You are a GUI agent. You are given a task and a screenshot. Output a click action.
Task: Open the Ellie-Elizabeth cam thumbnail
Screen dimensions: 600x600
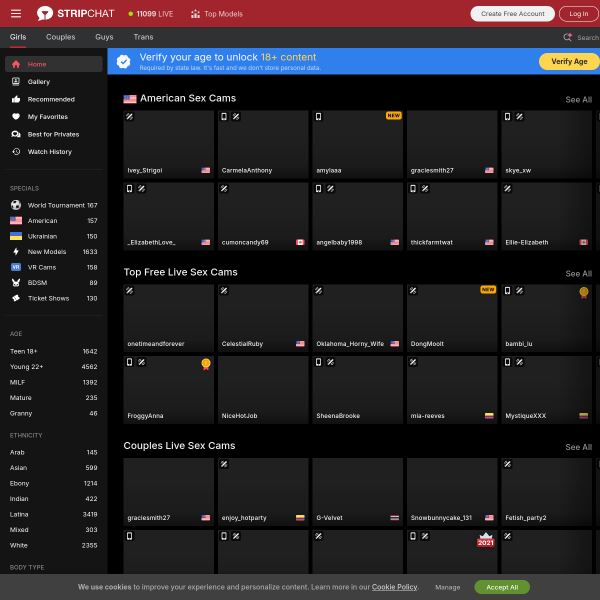point(547,216)
